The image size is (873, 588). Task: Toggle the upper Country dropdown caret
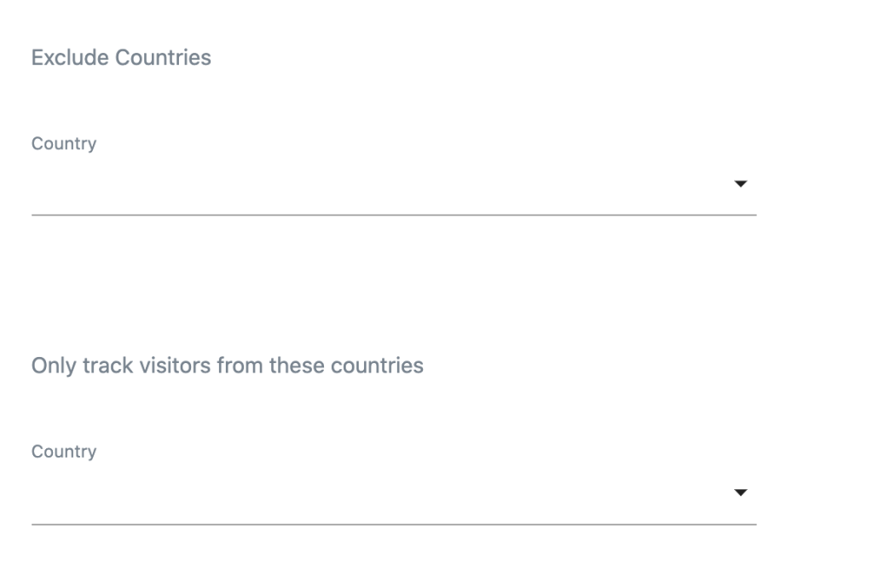pyautogui.click(x=740, y=183)
